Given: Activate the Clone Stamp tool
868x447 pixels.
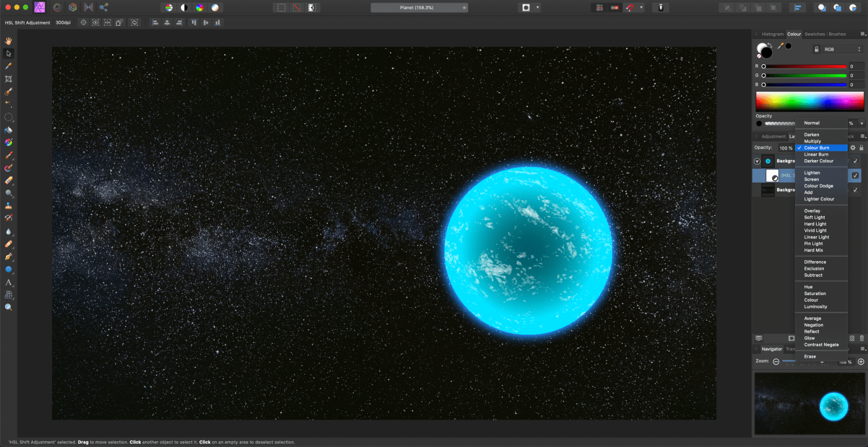Looking at the screenshot, I should pos(8,206).
